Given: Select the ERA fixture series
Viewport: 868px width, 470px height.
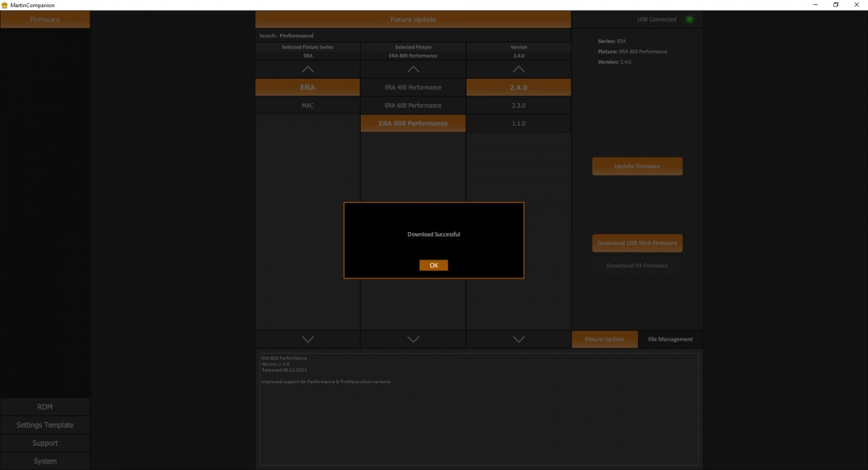Looking at the screenshot, I should coord(307,87).
